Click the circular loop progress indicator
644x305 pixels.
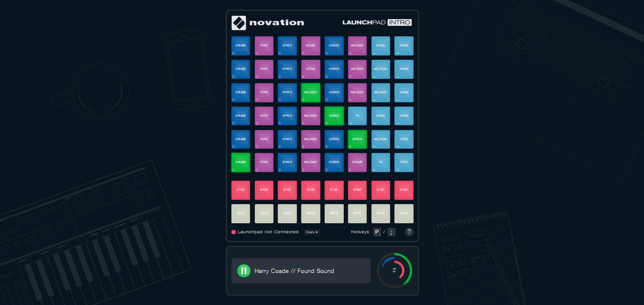point(394,271)
